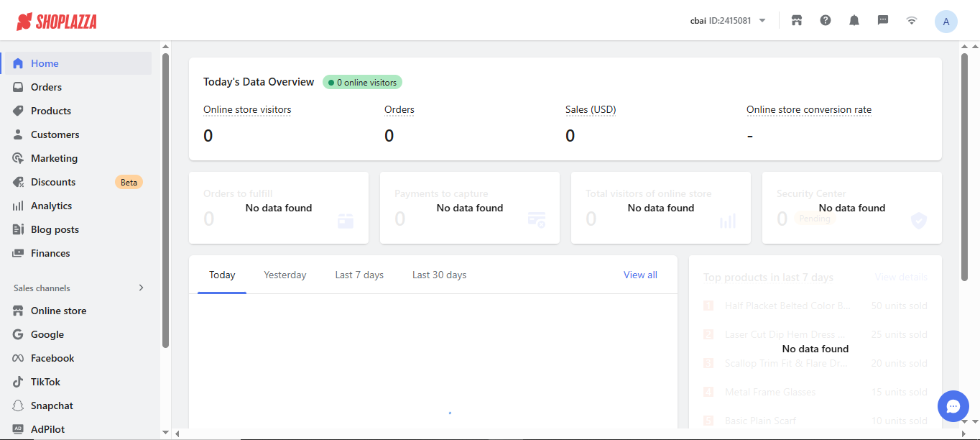Click the sidebar vertical scrollbar

166,201
